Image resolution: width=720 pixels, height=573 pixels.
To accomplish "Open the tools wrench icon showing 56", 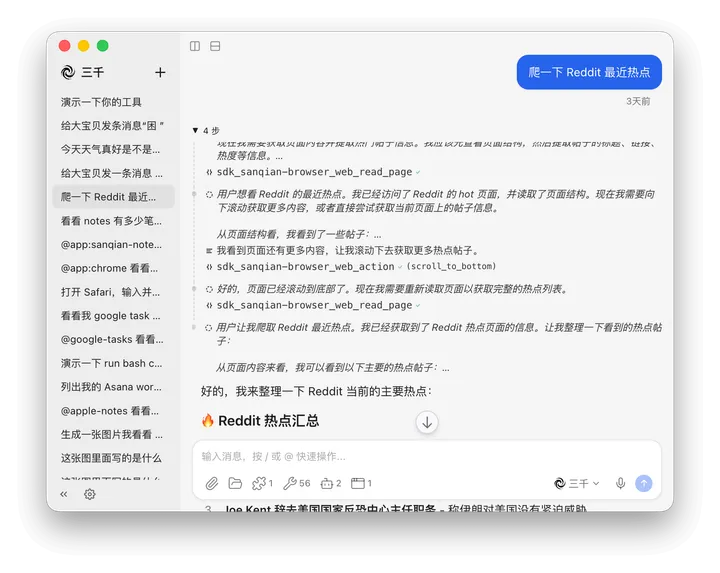I will pyautogui.click(x=297, y=483).
